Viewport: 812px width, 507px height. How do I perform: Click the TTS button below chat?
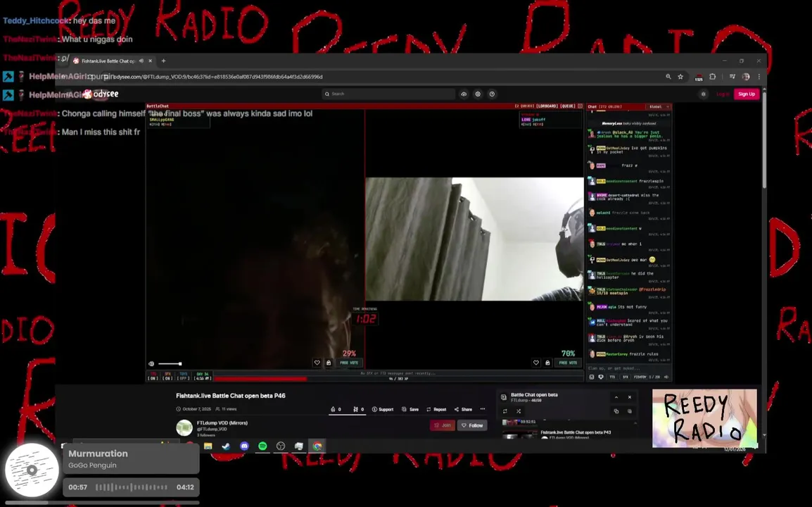point(612,377)
